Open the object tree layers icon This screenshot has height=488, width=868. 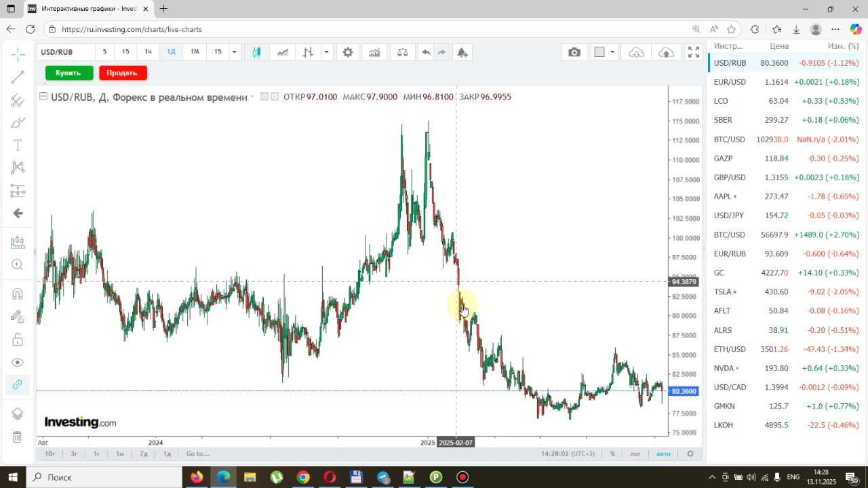[18, 414]
